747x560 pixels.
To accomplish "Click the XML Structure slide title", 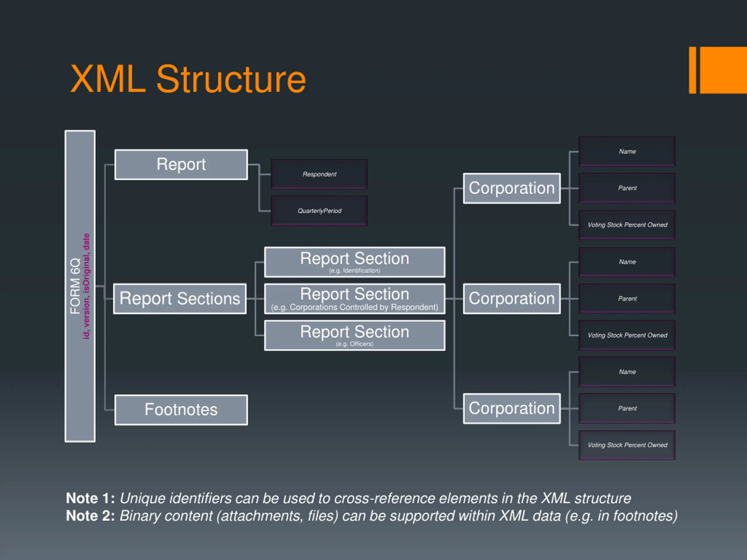I will click(188, 79).
